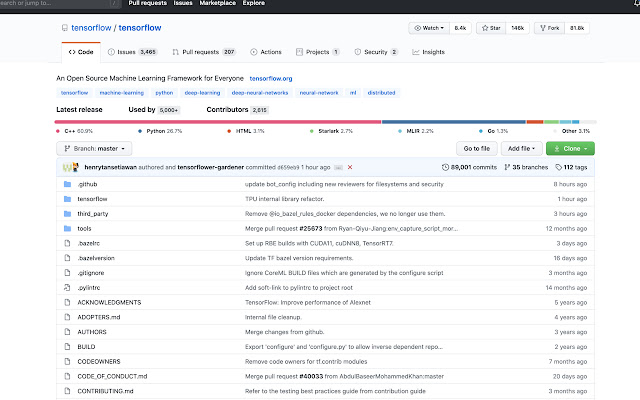Expand the Add file dropdown

pyautogui.click(x=522, y=149)
